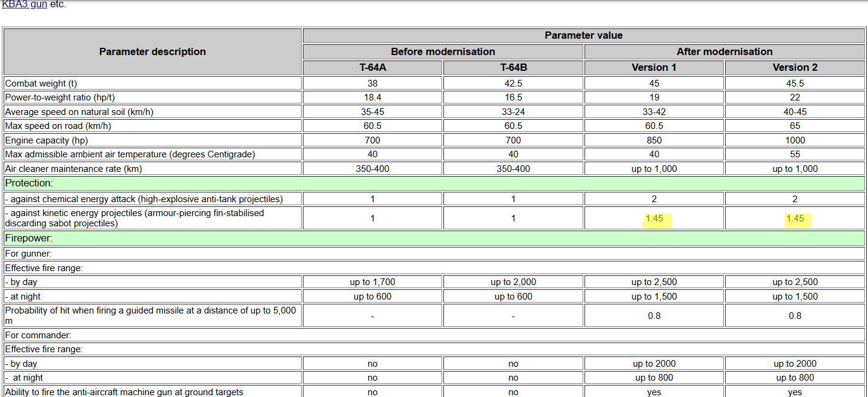Select the Combat weight (t) row label
This screenshot has width=868, height=397.
click(x=41, y=84)
